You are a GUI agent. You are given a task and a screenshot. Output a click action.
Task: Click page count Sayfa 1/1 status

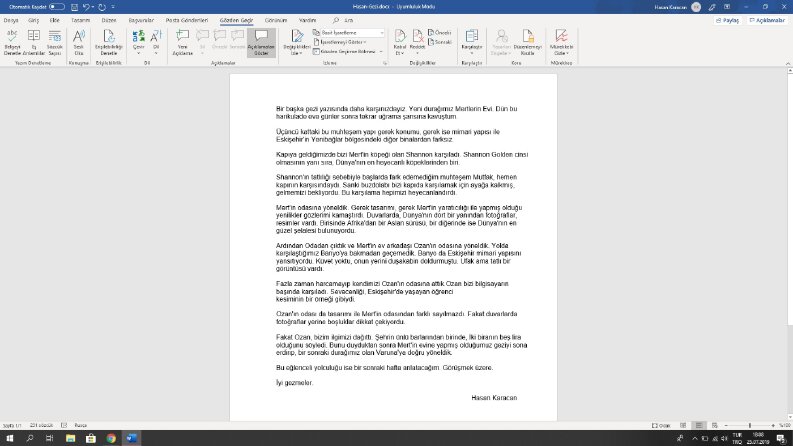pyautogui.click(x=12, y=425)
